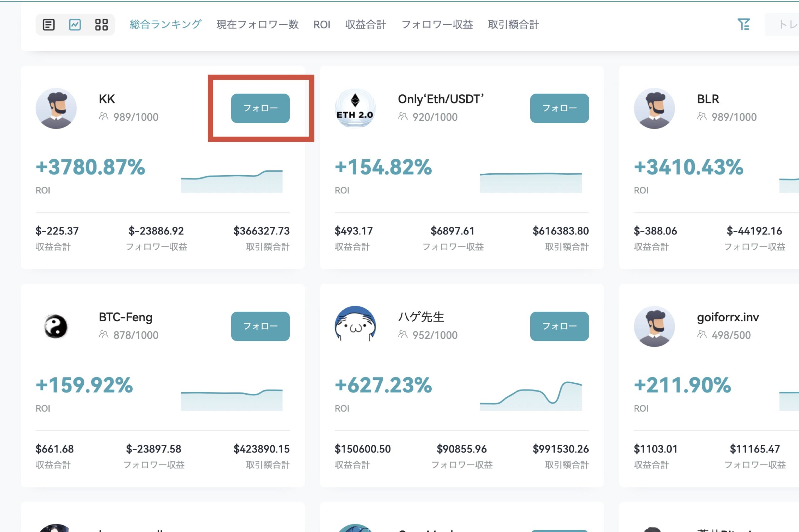The height and width of the screenshot is (532, 799).
Task: Follow trader KK
Action: (260, 108)
